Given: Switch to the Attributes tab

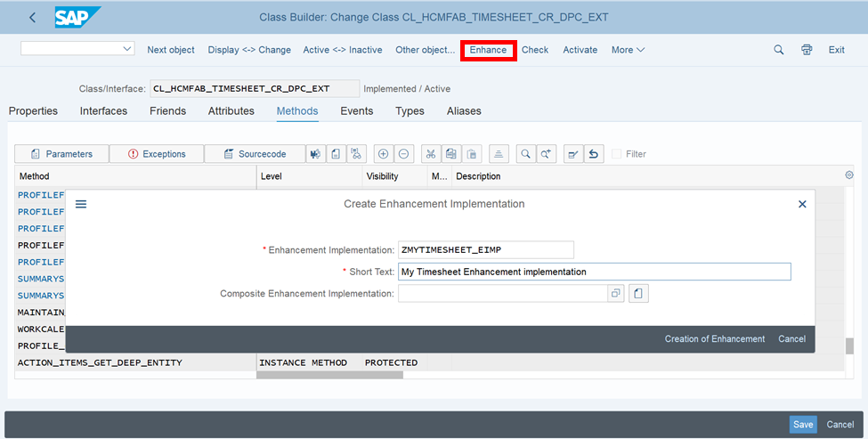Looking at the screenshot, I should click(x=231, y=110).
